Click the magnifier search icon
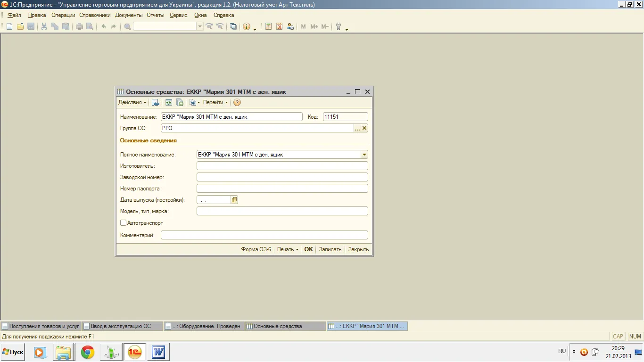Screen dimensions: 644x362 (x=127, y=26)
